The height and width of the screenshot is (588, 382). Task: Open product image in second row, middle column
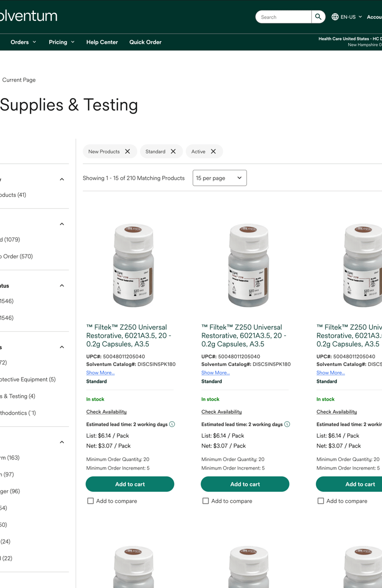(x=249, y=567)
